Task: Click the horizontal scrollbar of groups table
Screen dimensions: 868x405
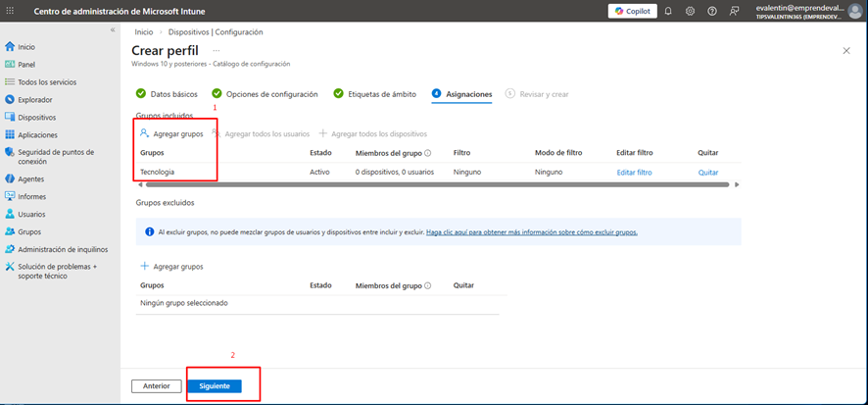Action: (431, 184)
